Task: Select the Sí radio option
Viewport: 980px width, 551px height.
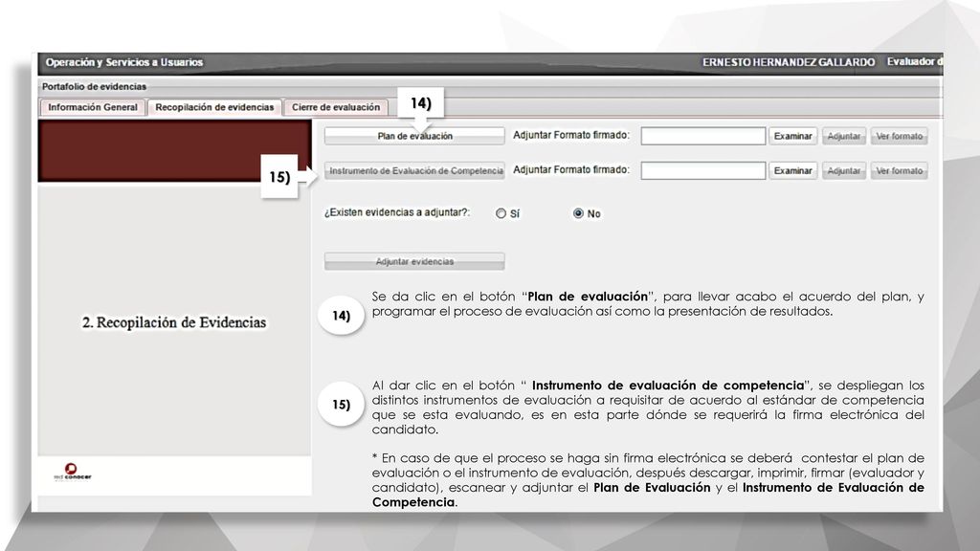Action: (x=501, y=213)
